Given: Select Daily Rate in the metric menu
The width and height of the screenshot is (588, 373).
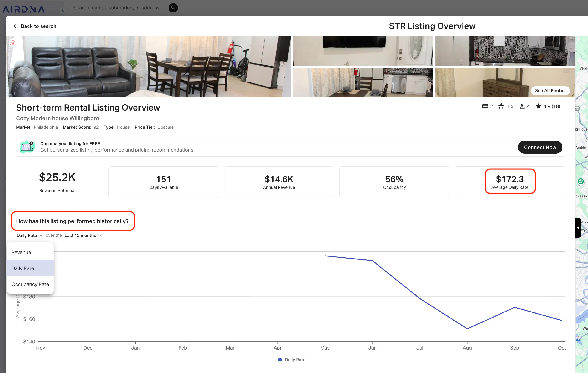Looking at the screenshot, I should (x=30, y=268).
